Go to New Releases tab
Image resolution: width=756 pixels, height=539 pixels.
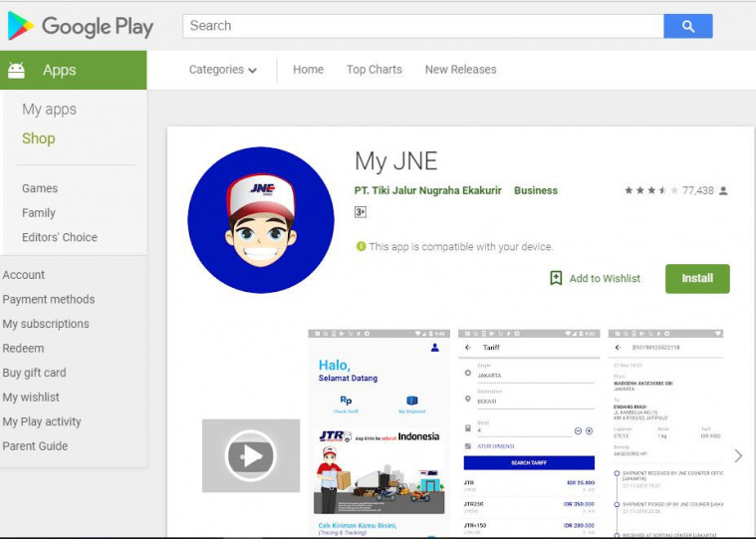tap(460, 70)
